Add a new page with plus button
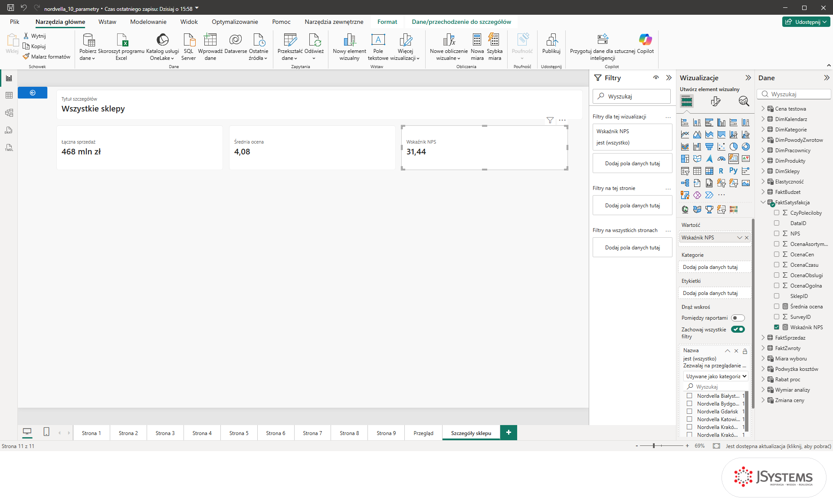 (x=508, y=432)
